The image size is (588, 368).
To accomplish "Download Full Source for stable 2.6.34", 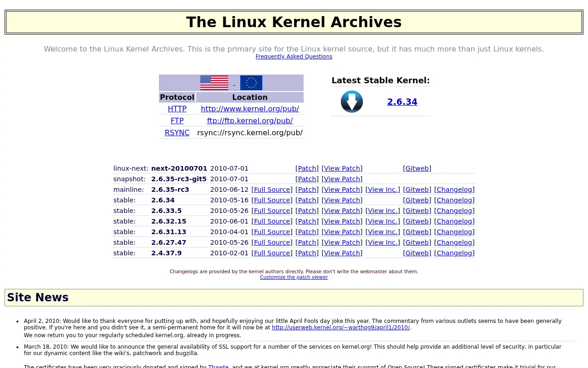I will [x=272, y=200].
